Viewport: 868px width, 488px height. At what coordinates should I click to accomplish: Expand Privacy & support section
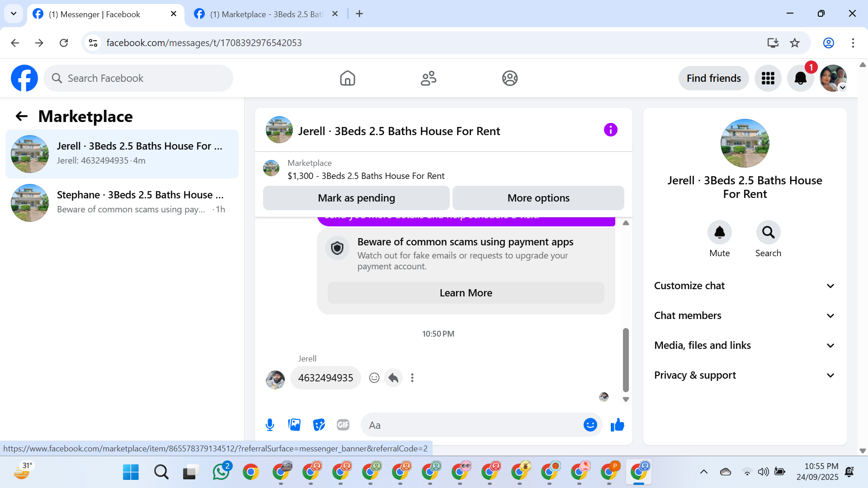[x=745, y=375]
